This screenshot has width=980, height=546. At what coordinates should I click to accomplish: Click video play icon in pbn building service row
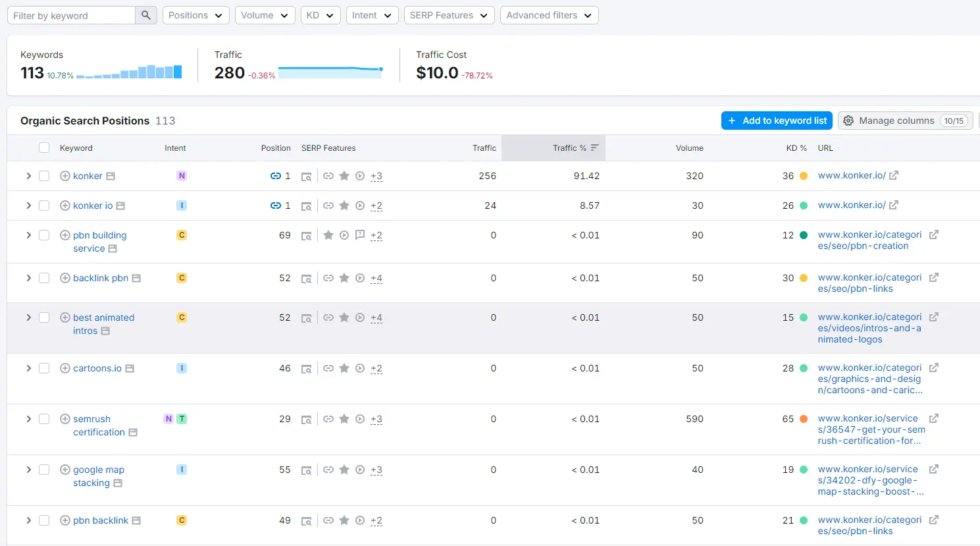[344, 235]
